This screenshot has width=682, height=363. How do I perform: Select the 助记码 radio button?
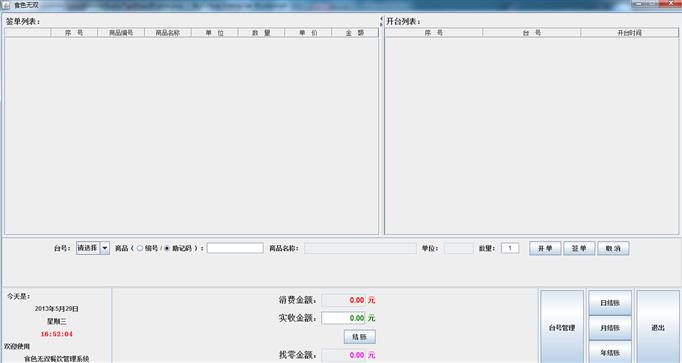coord(167,248)
